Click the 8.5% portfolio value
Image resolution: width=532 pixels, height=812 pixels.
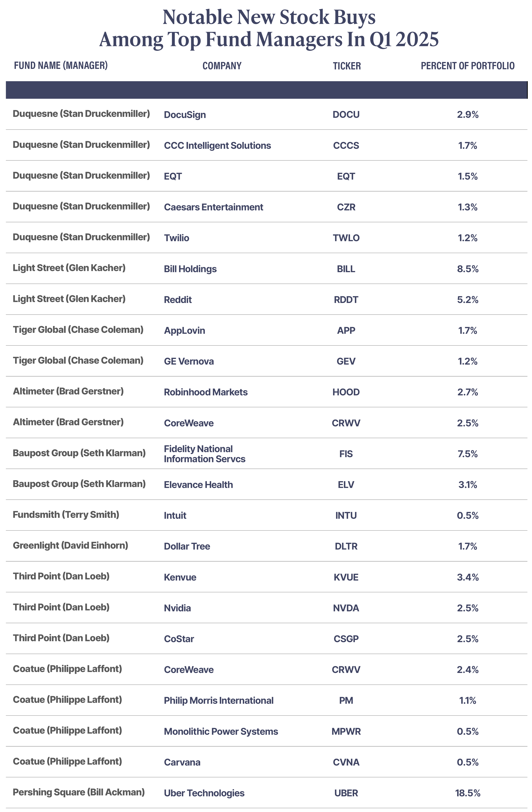[x=467, y=269]
